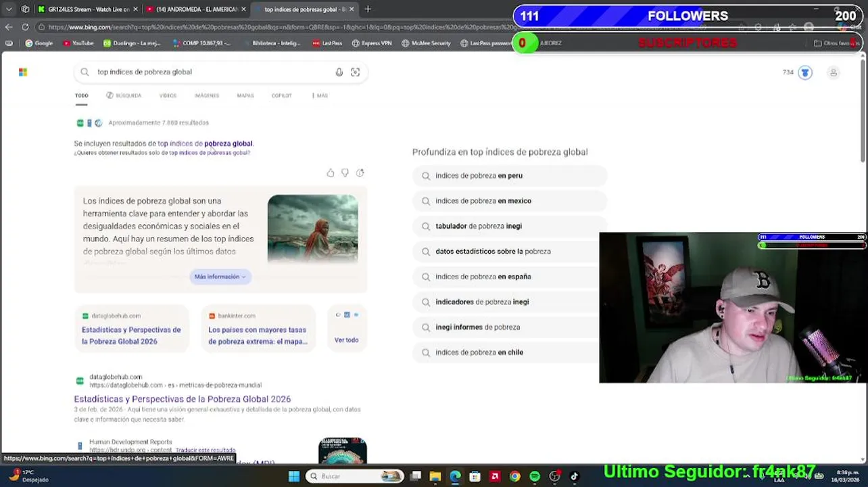This screenshot has height=487, width=868.
Task: Select the COPILOT tab
Action: [281, 96]
